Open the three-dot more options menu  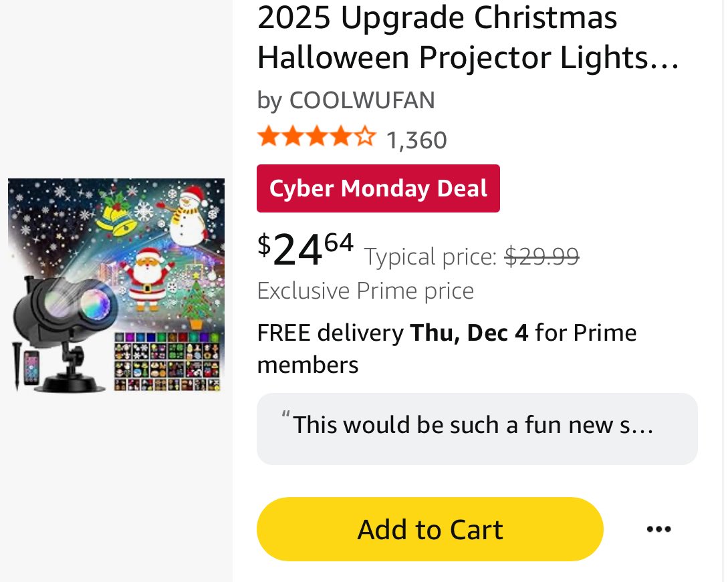coord(658,529)
